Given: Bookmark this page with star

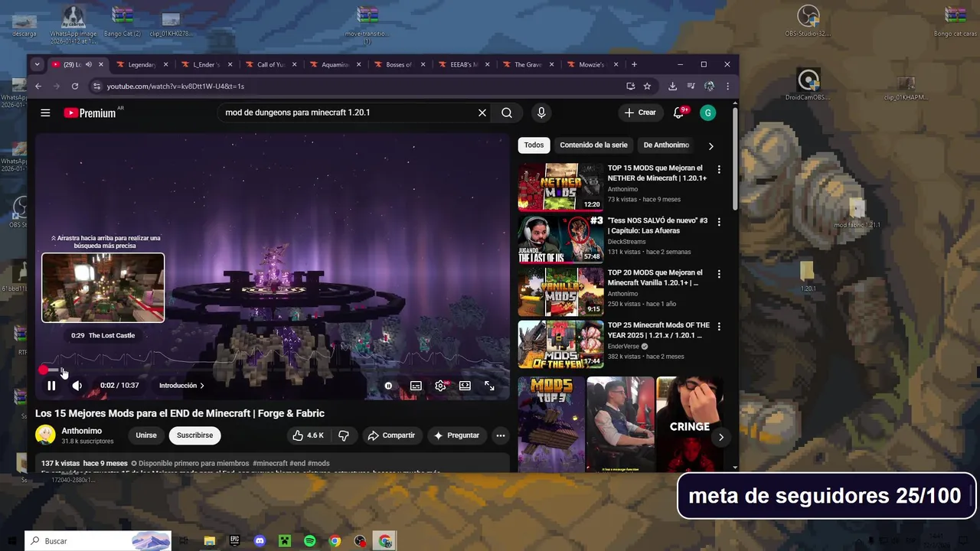Looking at the screenshot, I should point(647,86).
